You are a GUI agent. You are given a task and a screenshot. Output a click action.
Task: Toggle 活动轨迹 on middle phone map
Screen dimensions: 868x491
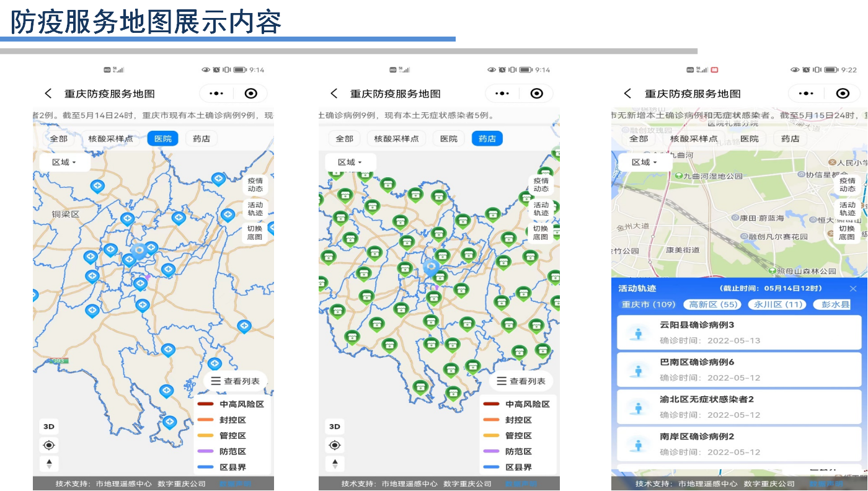click(541, 209)
